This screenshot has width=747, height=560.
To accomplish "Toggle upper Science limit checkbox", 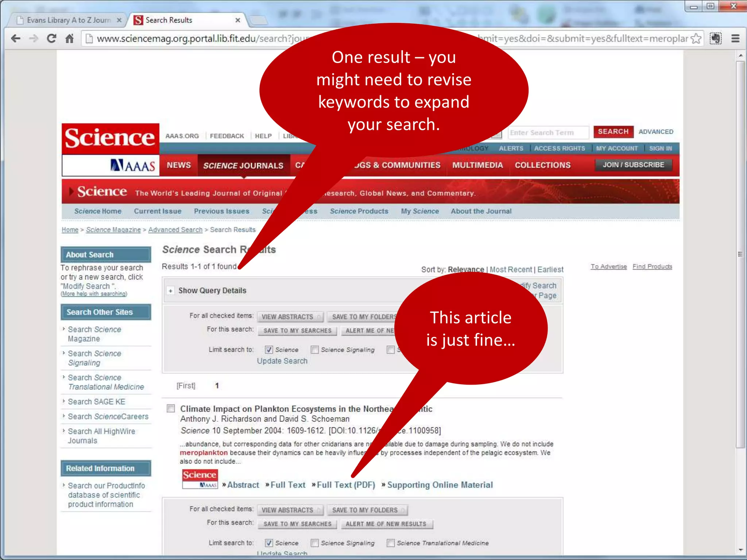I will point(269,350).
